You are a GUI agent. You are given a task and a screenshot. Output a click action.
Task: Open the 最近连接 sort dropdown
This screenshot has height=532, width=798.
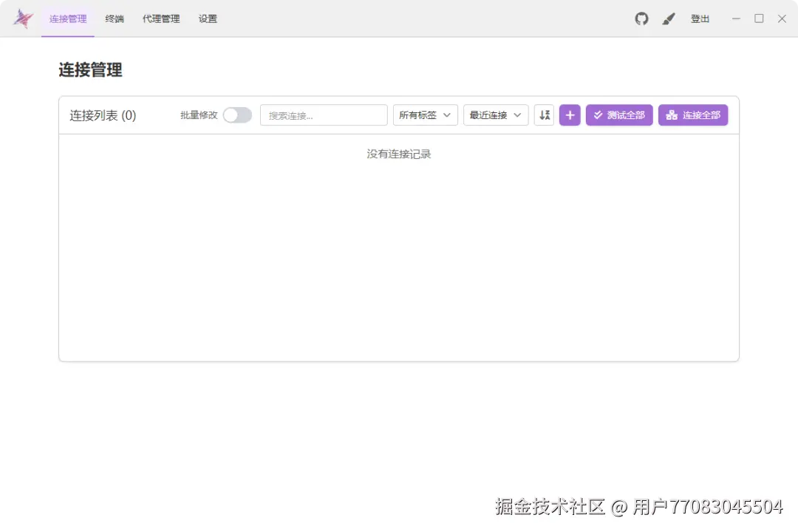496,115
